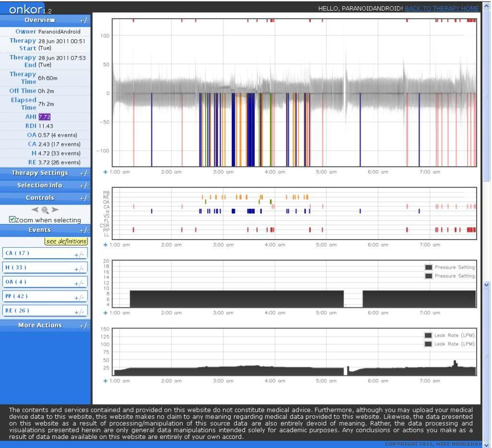Collapse the Events section header

click(x=84, y=230)
